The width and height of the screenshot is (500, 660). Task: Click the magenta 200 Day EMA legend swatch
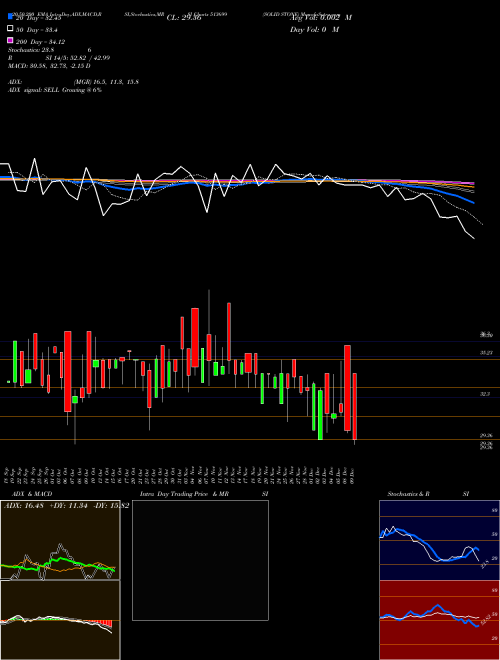[x=11, y=41]
